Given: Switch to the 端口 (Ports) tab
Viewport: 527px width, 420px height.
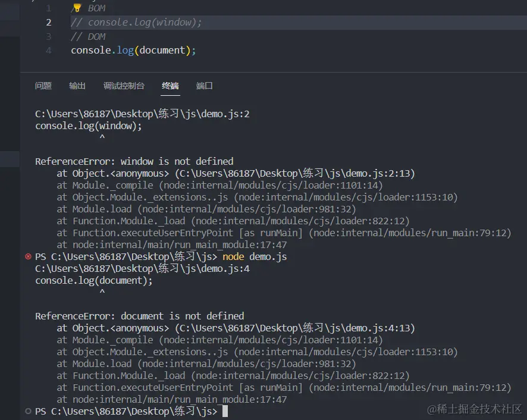Looking at the screenshot, I should (205, 86).
